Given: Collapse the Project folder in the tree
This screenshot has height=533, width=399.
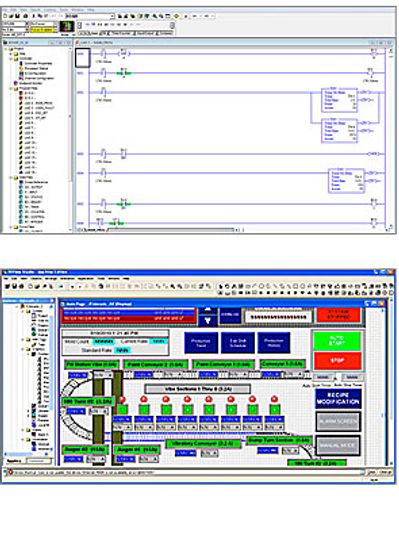Looking at the screenshot, I should [x=6, y=49].
